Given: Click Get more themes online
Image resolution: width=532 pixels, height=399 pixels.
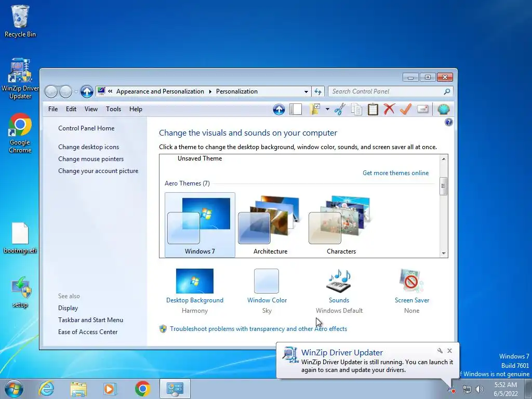Looking at the screenshot, I should point(395,172).
